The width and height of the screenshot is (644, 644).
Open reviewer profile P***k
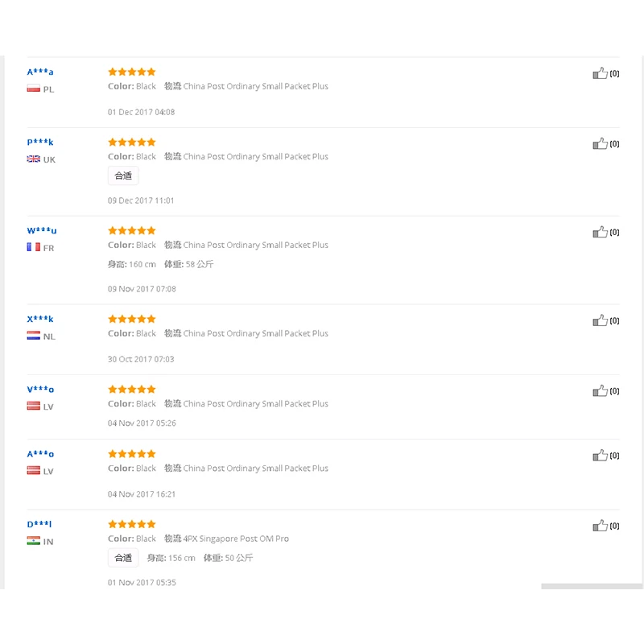click(x=40, y=142)
